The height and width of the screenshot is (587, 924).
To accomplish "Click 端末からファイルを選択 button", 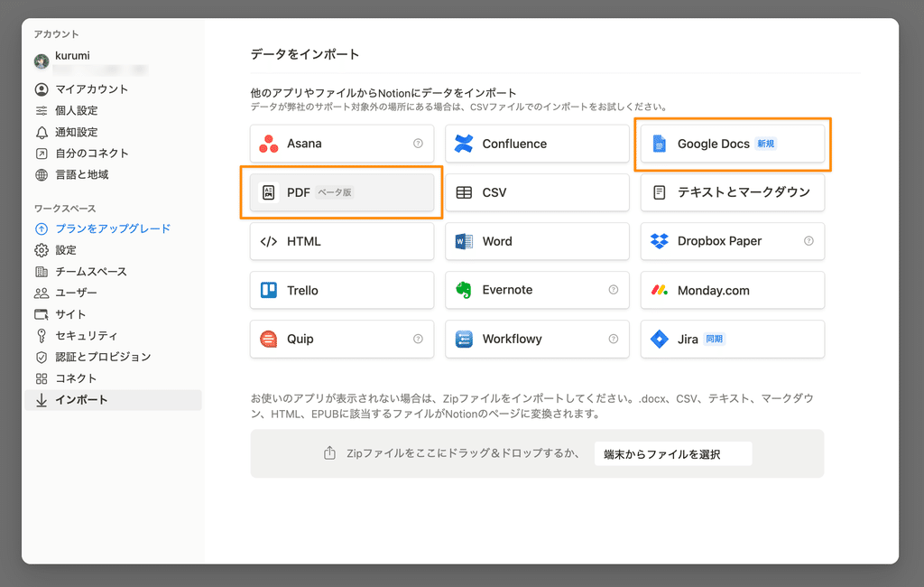I will [x=673, y=453].
